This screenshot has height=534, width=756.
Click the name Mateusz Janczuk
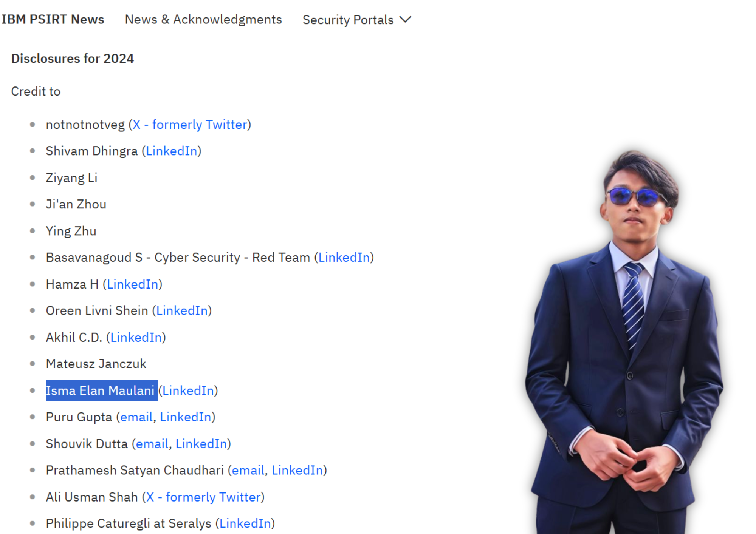96,364
